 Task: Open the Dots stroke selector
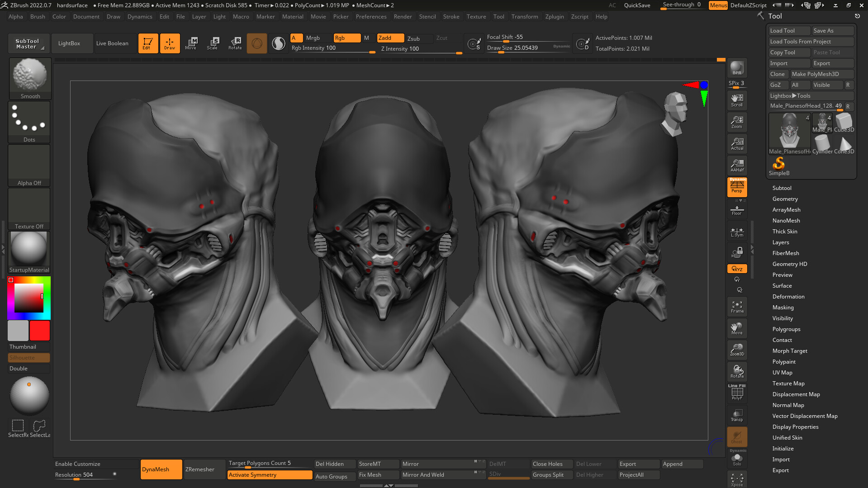click(28, 119)
